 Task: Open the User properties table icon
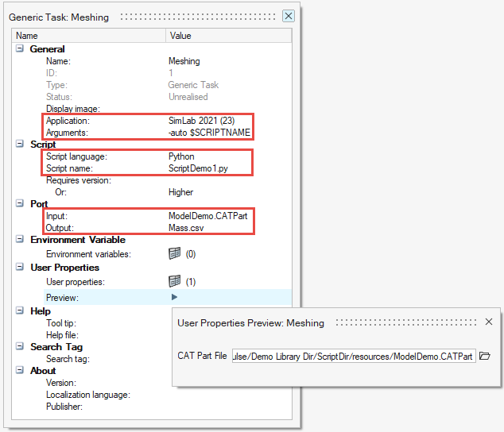tap(174, 281)
